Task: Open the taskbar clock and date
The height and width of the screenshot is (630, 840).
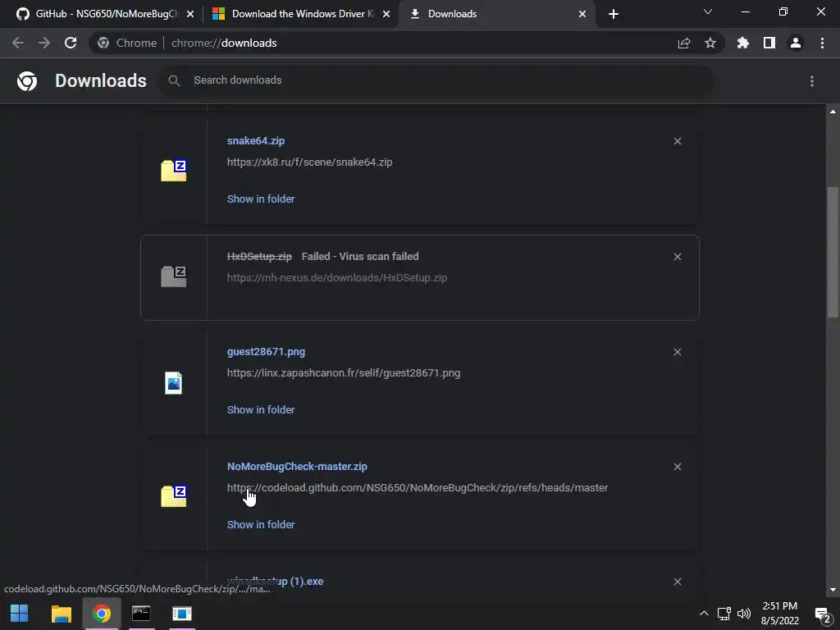Action: (780, 614)
